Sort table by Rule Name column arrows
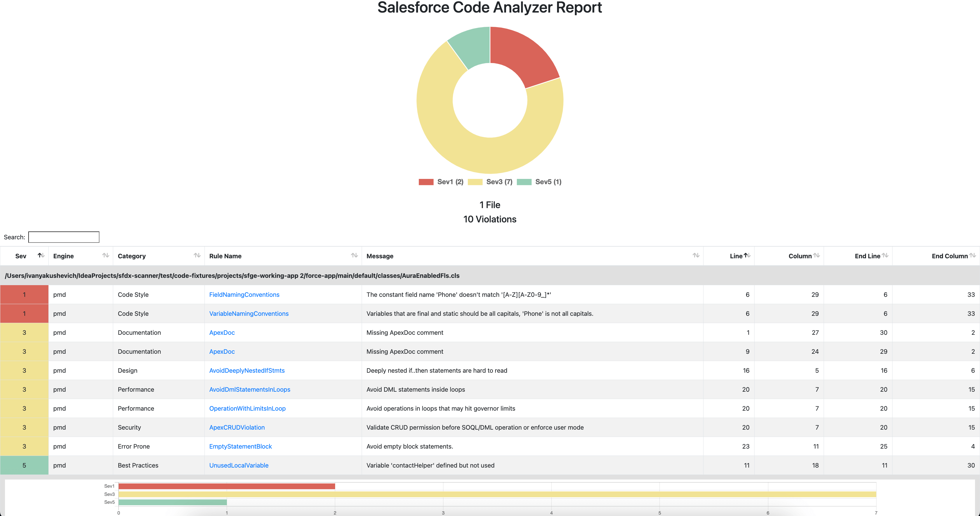Screen dimensions: 980x516 354,256
